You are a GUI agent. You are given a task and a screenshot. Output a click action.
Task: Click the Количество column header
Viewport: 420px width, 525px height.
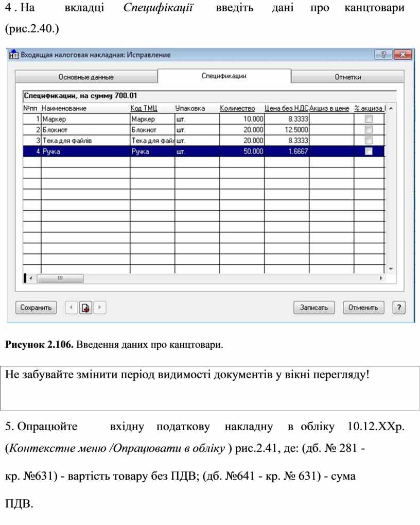pyautogui.click(x=237, y=108)
